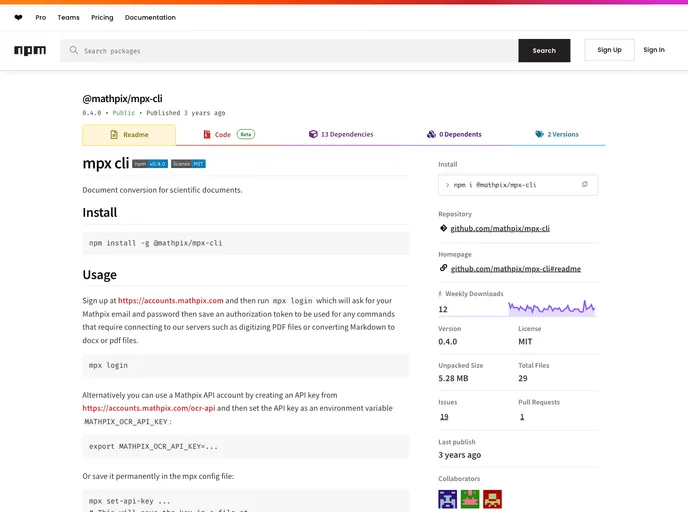Click the Versions tags icon
The width and height of the screenshot is (688, 512).
click(x=539, y=134)
